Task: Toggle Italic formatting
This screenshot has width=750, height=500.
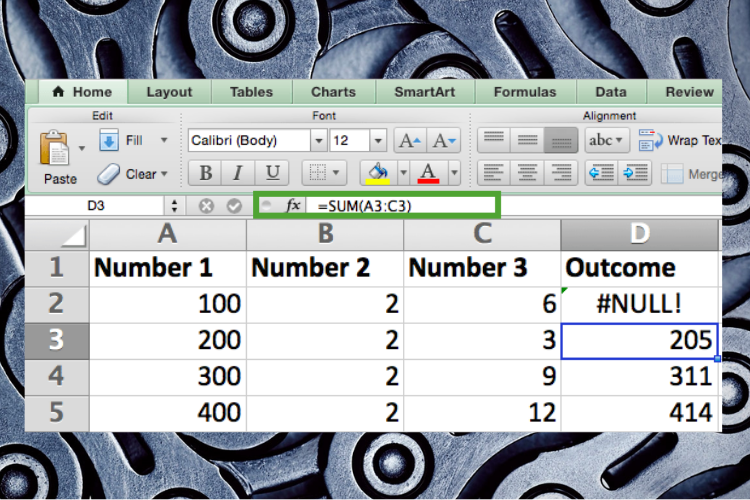Action: pyautogui.click(x=238, y=173)
